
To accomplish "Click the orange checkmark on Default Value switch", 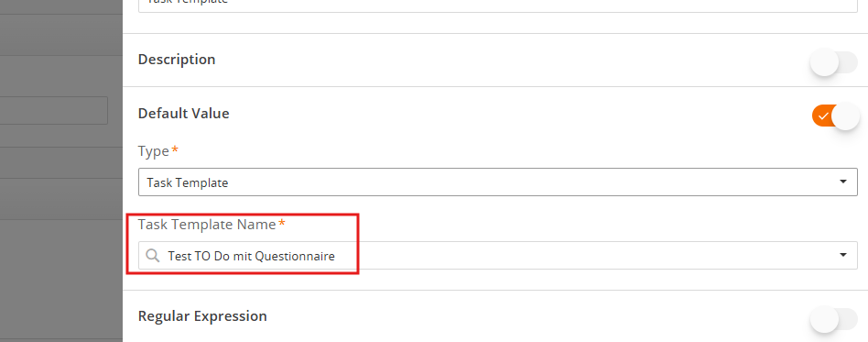I will pyautogui.click(x=823, y=116).
